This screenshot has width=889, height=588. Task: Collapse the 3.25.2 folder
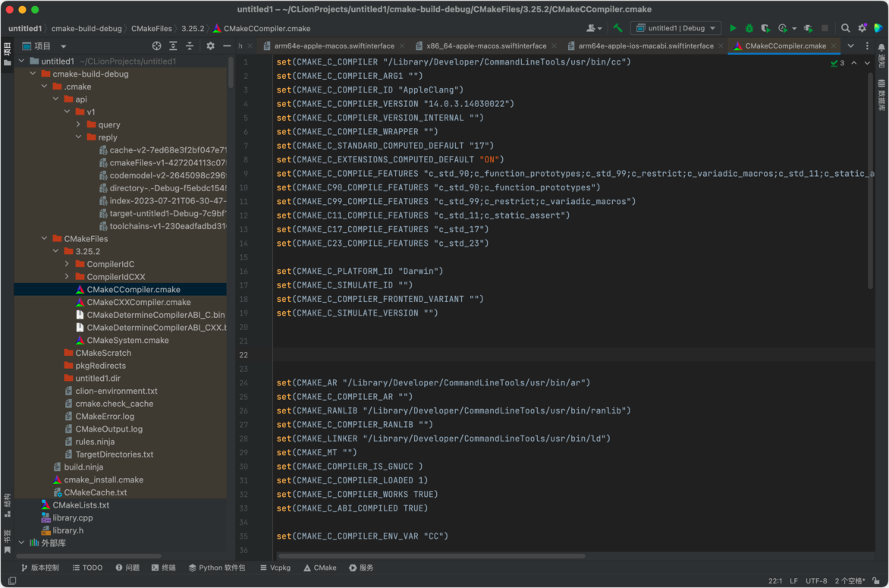[55, 251]
